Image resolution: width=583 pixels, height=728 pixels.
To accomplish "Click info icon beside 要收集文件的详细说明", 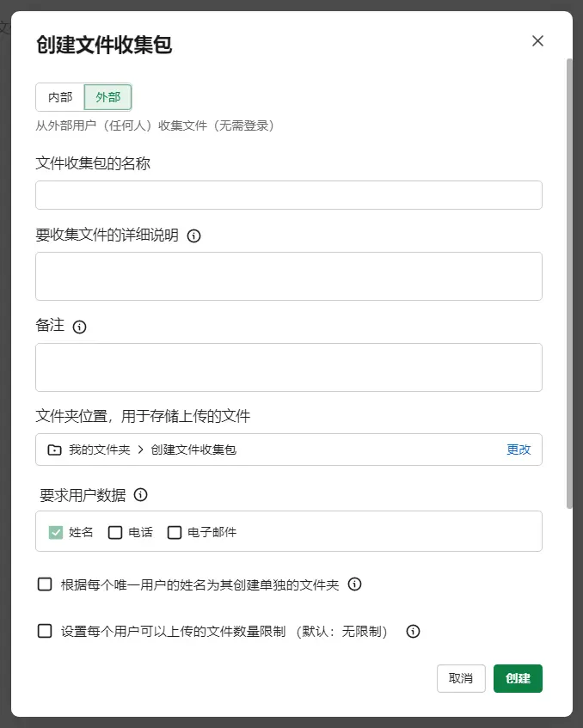I will tap(193, 236).
